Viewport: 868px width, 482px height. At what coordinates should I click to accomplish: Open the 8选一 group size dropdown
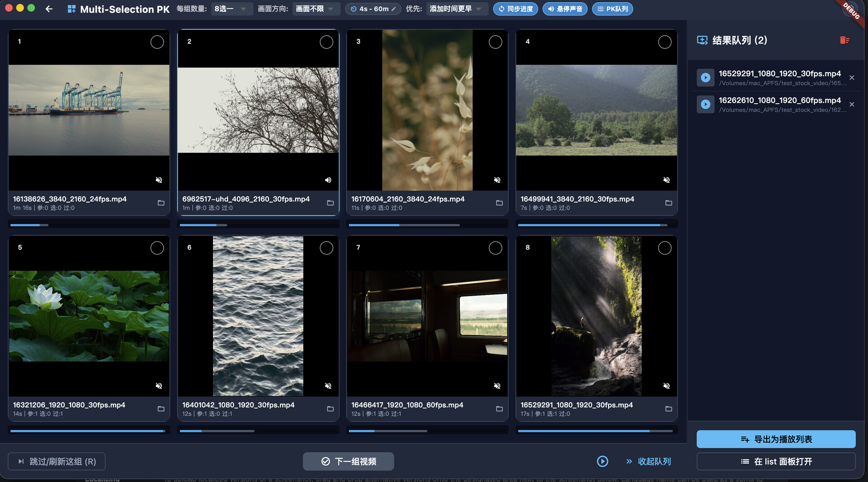[x=231, y=9]
